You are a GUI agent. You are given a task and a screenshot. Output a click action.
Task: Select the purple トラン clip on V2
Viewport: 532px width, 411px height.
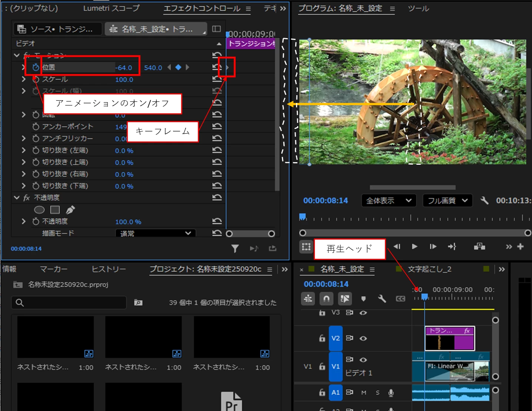click(450, 338)
